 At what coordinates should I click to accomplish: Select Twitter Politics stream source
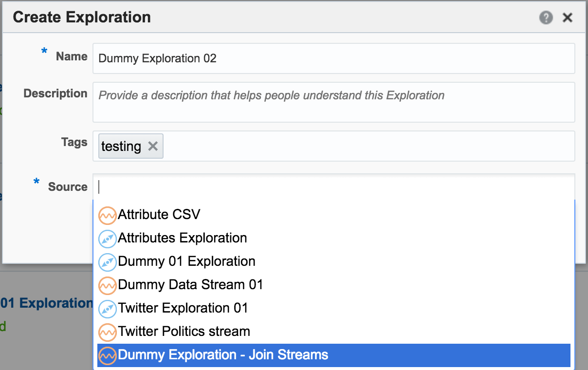tap(184, 332)
